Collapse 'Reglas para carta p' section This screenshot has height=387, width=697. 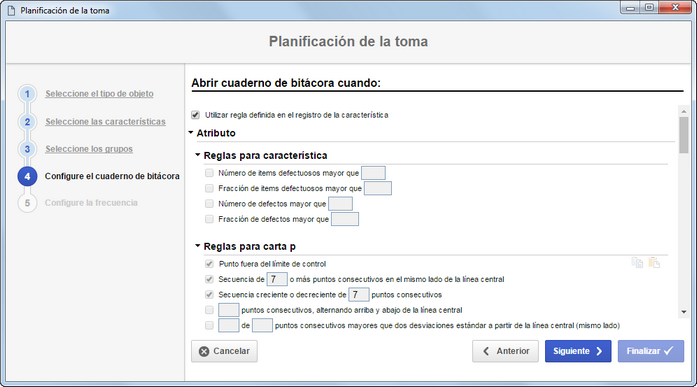tap(198, 246)
